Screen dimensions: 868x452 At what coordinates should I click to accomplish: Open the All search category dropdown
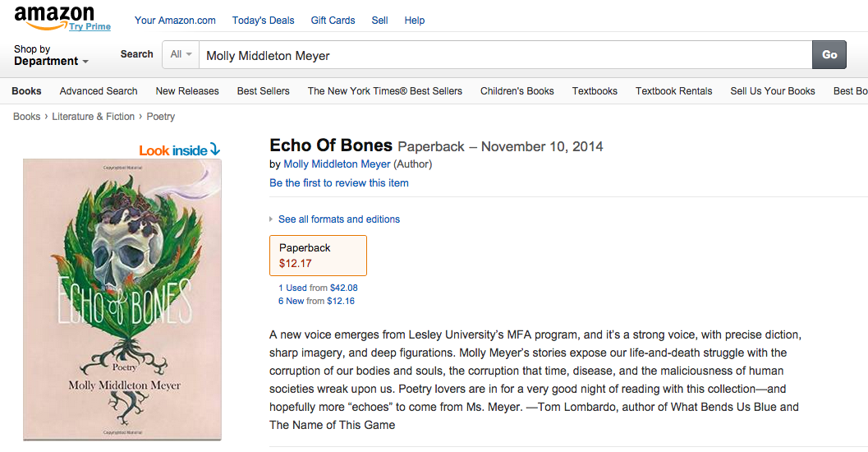tap(181, 55)
